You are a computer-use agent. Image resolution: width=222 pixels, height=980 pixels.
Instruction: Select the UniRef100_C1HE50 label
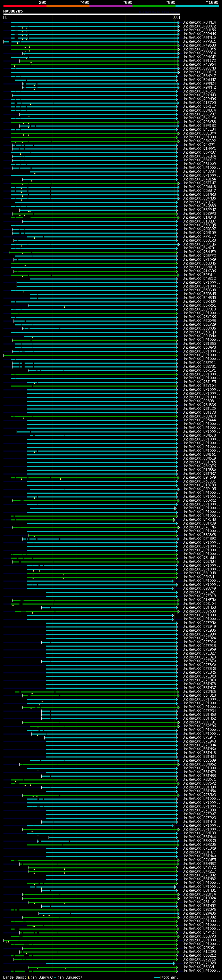tap(199, 600)
